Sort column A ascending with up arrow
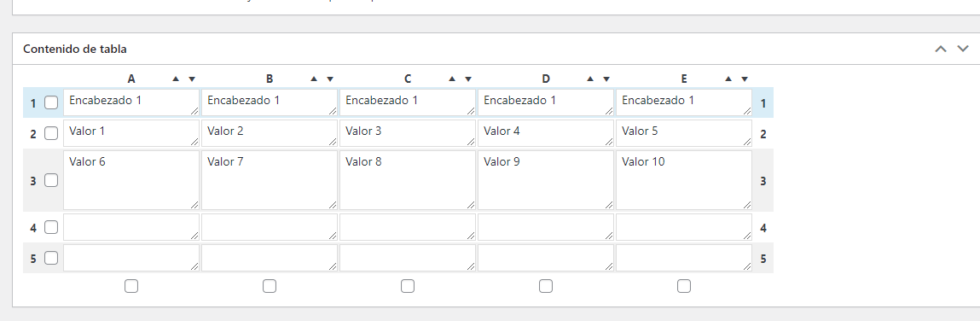The height and width of the screenshot is (321, 980). [176, 79]
